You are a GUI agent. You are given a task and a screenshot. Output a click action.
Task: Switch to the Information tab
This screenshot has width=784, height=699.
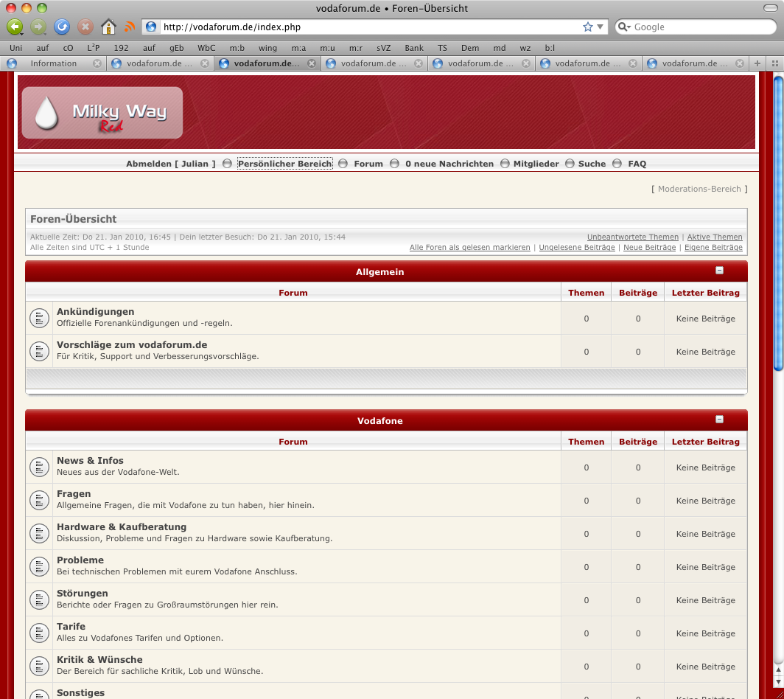click(x=53, y=63)
